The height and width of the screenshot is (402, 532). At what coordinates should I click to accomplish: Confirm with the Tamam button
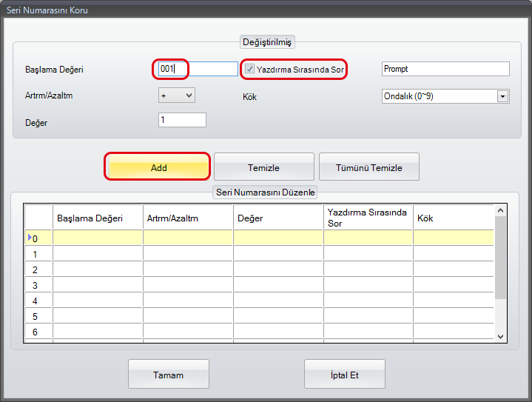168,375
